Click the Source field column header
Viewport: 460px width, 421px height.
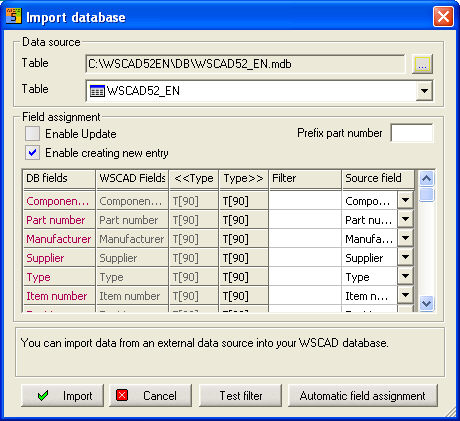click(378, 178)
